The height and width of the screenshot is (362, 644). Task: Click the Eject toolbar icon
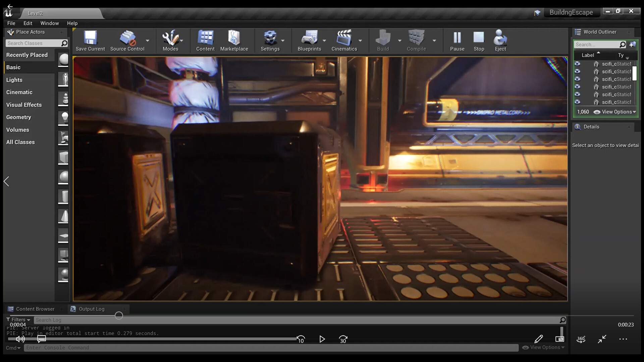(500, 38)
